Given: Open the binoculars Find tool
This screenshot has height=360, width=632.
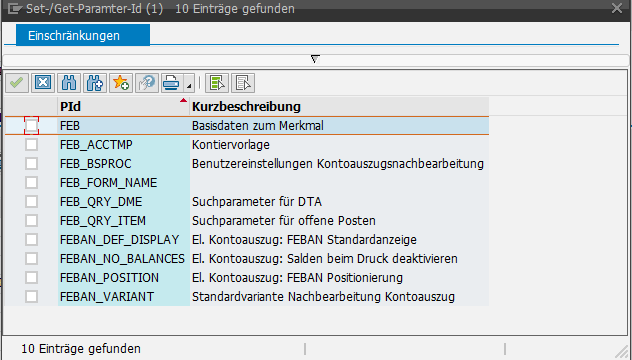Looking at the screenshot, I should [69, 83].
